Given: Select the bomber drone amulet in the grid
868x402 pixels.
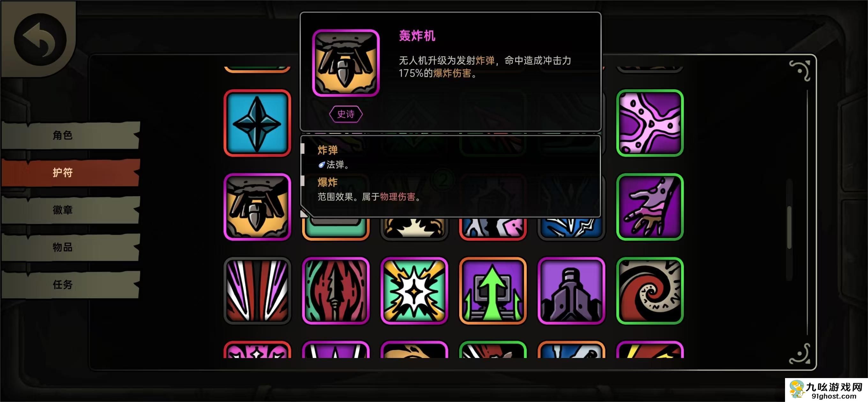Looking at the screenshot, I should click(x=257, y=207).
